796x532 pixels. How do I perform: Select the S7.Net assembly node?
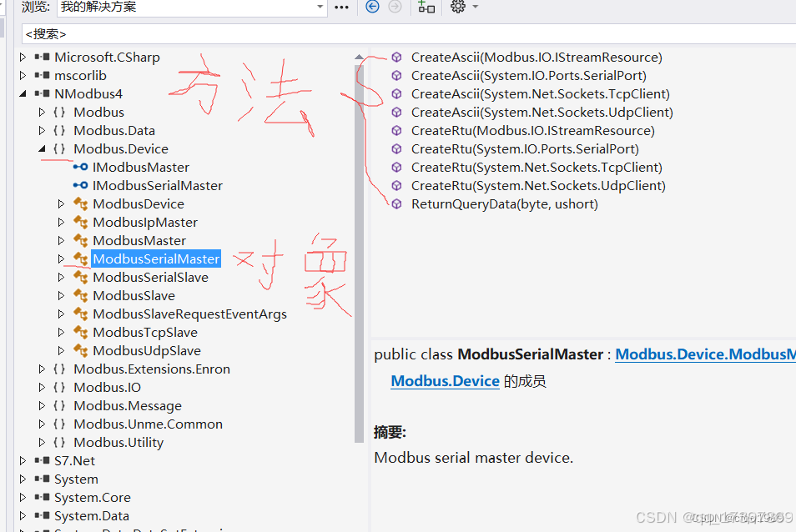[x=74, y=460]
